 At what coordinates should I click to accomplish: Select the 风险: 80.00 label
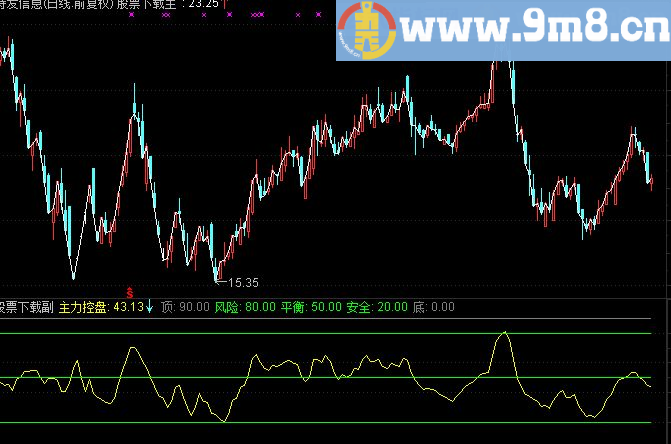[245, 307]
